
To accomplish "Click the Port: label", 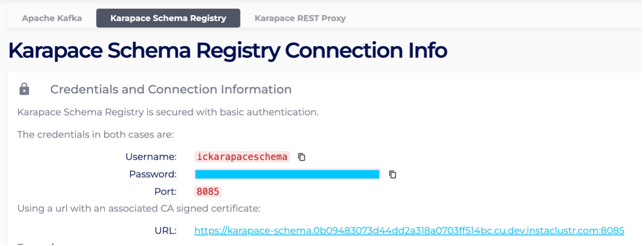I will (166, 191).
